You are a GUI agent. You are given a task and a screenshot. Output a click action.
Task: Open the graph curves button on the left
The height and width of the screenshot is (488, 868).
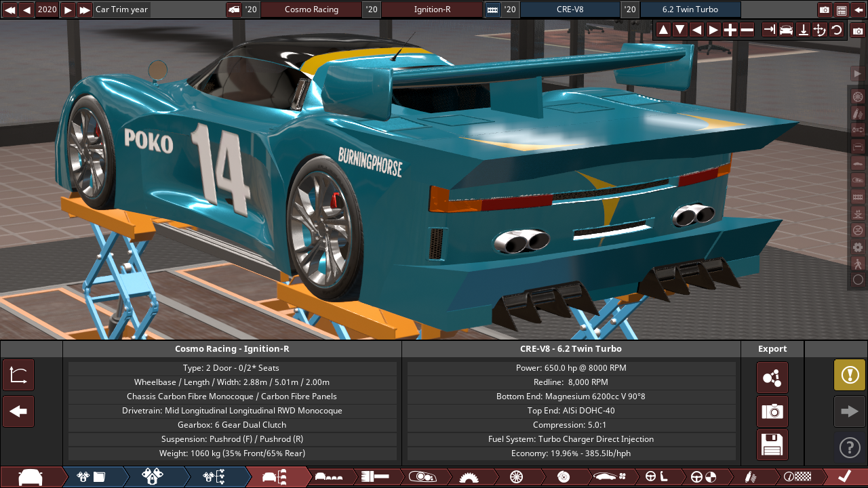tap(18, 375)
